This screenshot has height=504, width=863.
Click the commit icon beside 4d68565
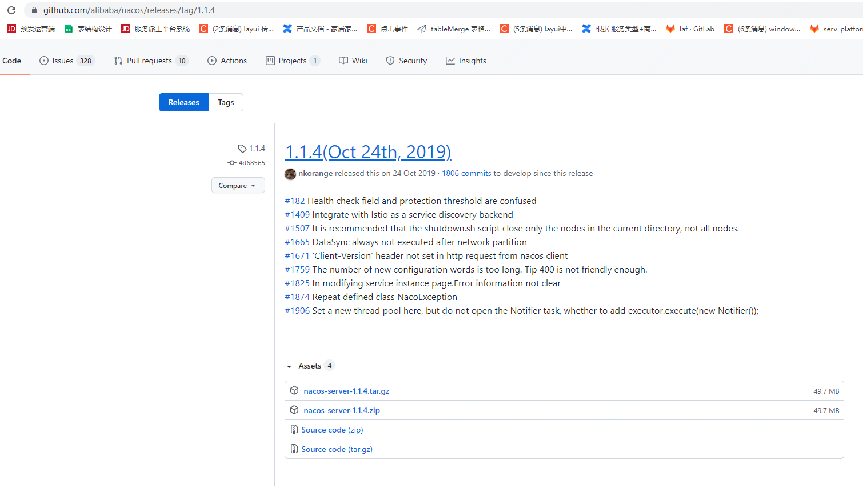tap(232, 163)
